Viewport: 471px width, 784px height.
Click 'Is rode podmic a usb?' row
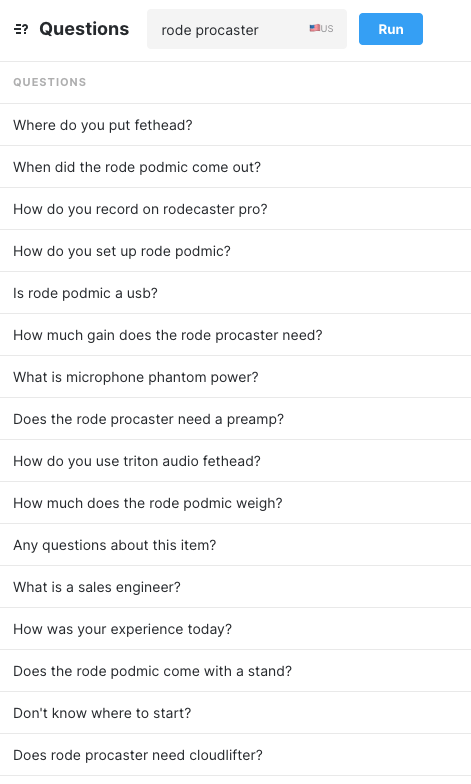(x=236, y=293)
